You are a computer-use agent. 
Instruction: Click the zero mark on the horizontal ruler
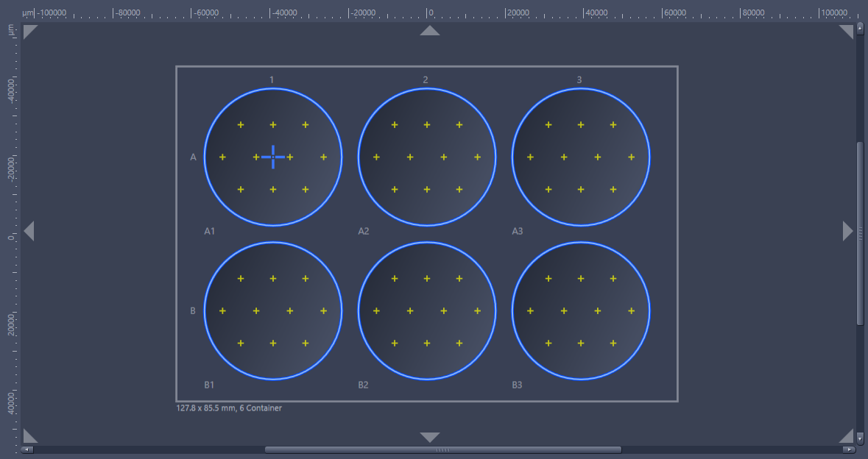coord(428,13)
